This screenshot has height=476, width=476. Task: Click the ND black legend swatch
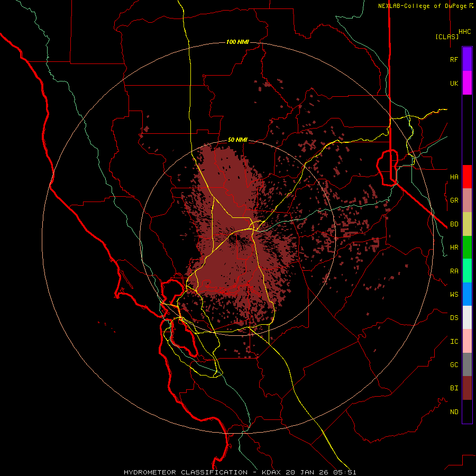coord(467,411)
